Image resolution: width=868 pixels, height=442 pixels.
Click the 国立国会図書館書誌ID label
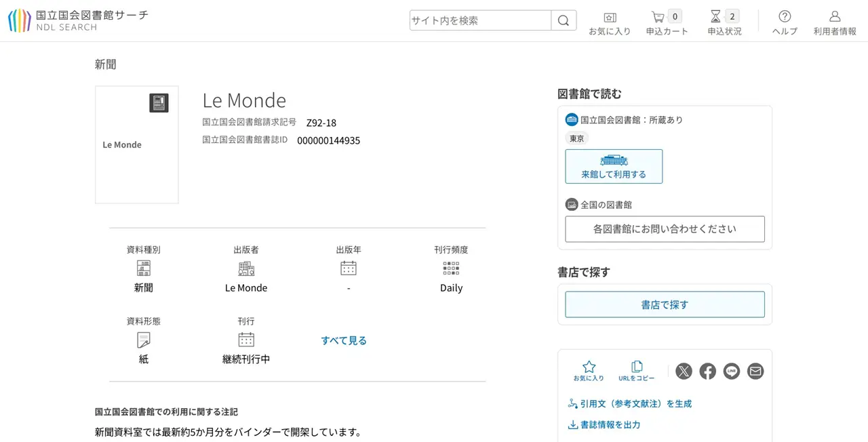(245, 140)
